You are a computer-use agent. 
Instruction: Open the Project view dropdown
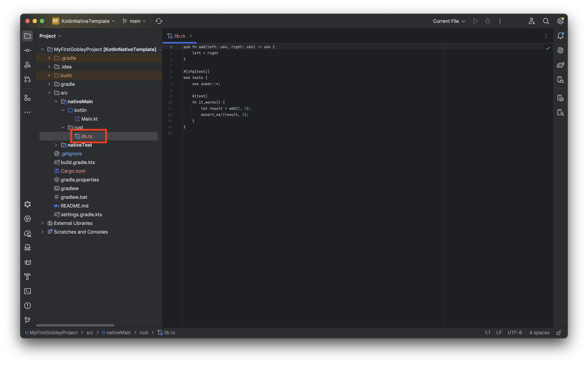click(50, 36)
